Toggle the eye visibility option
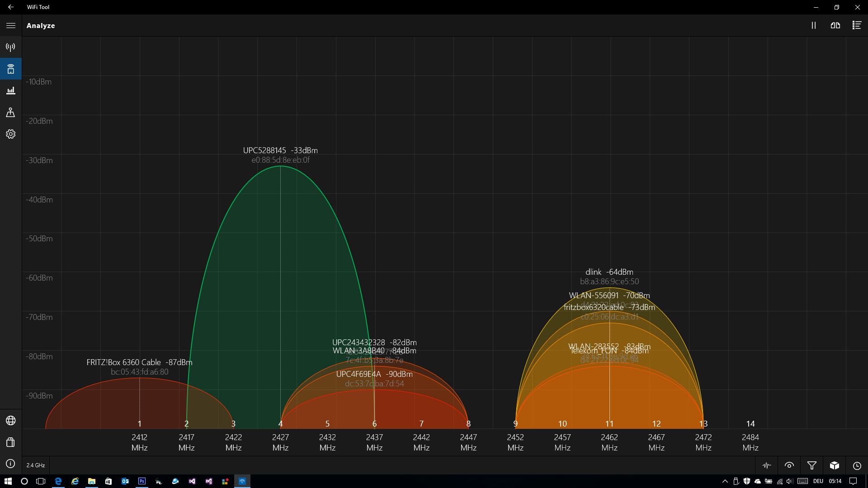 click(789, 465)
